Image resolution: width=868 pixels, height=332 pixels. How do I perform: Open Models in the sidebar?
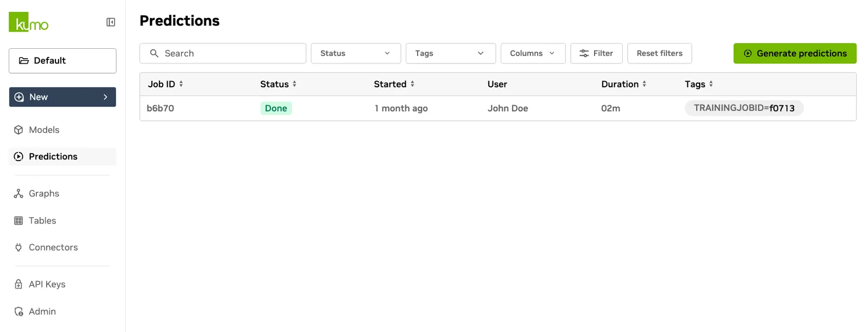coord(62,130)
